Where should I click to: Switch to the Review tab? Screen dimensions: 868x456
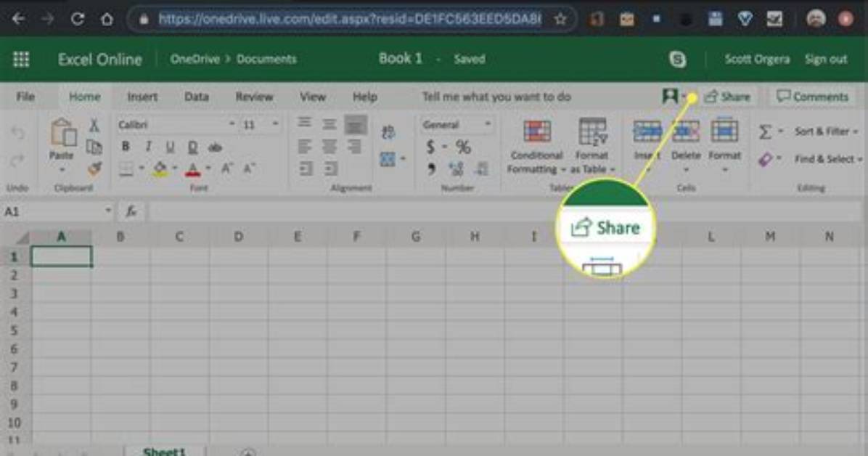pos(254,97)
